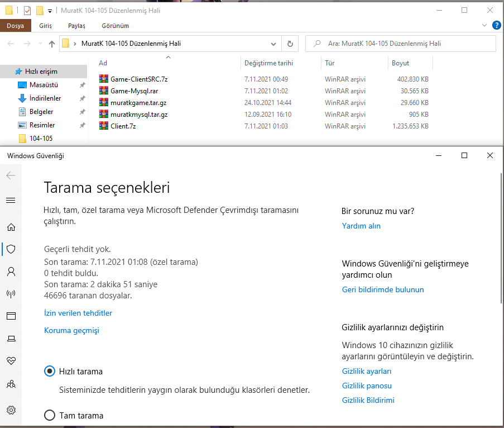Go to Home icon in Windows Security sidebar
The image size is (504, 428).
[x=11, y=227]
